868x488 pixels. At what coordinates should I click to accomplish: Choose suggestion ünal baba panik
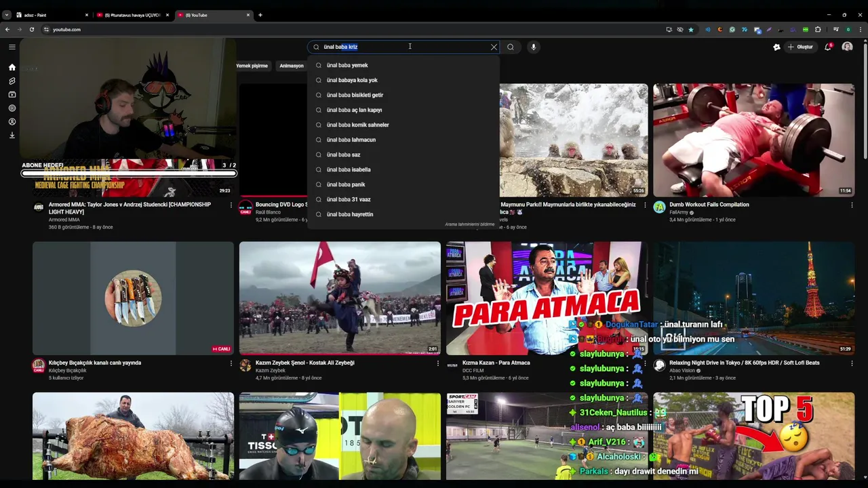pos(403,184)
